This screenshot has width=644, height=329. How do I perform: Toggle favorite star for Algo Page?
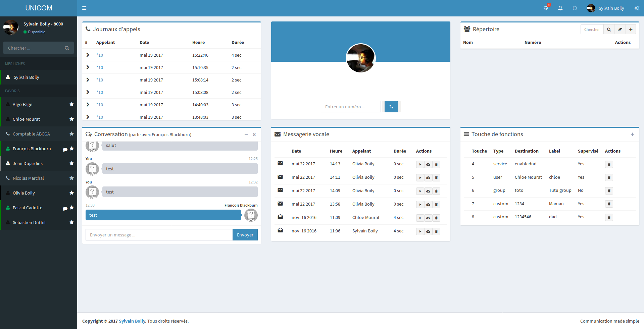[x=71, y=104]
